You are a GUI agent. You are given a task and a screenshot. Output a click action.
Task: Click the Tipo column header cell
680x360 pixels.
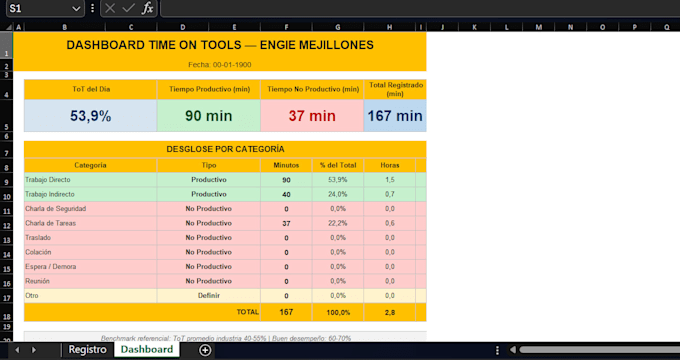point(209,165)
